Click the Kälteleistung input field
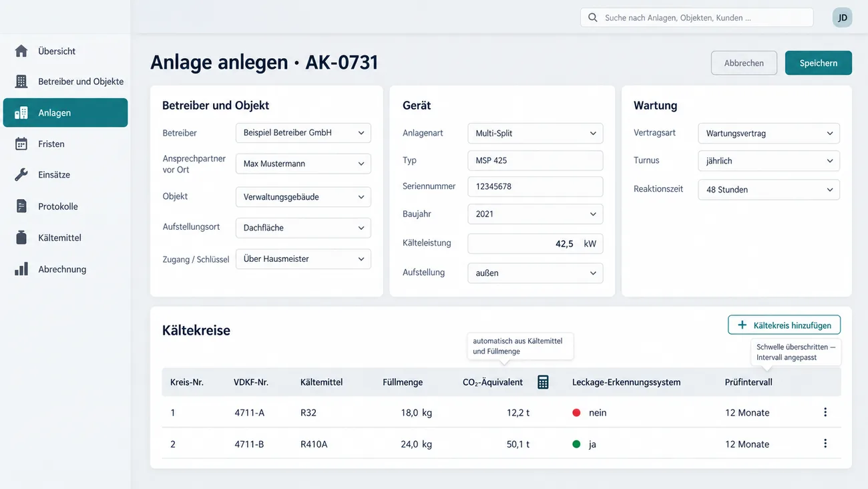Screen dimensions: 868x489 [535, 244]
